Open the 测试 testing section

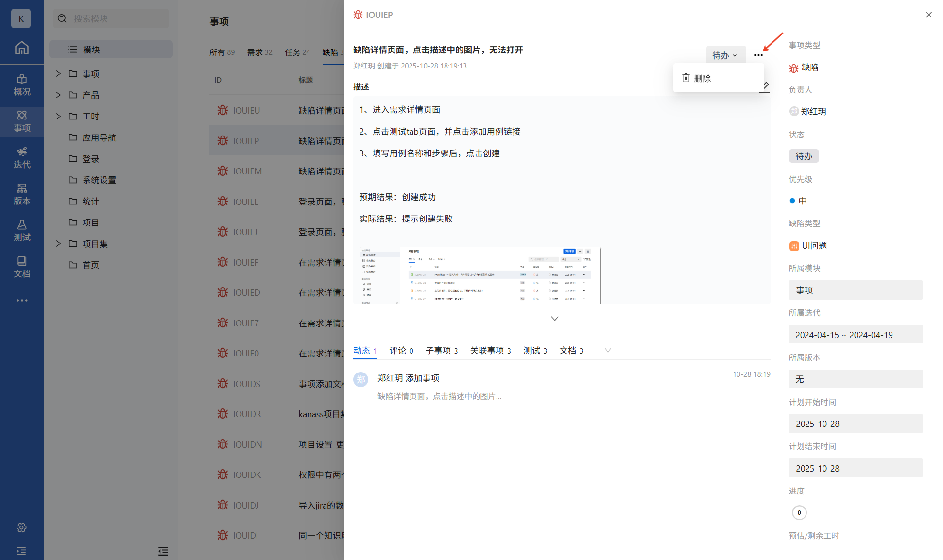22,231
